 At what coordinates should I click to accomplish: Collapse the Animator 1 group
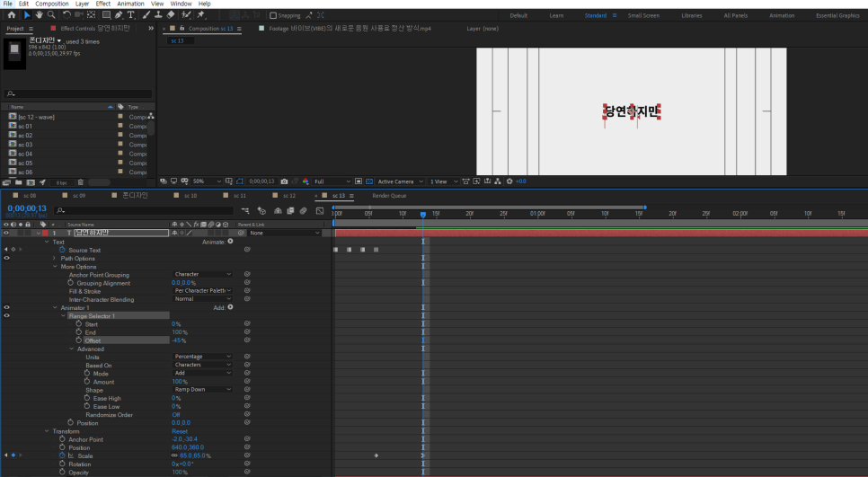(x=55, y=308)
